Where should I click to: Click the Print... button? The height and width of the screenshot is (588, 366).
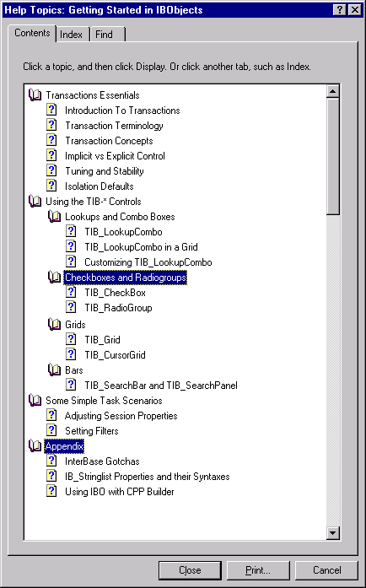point(258,570)
